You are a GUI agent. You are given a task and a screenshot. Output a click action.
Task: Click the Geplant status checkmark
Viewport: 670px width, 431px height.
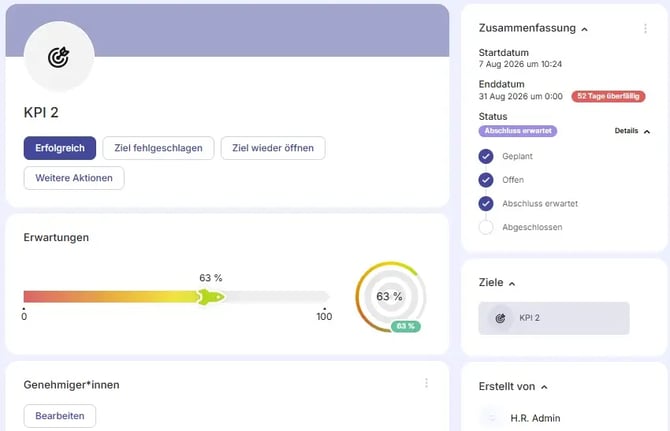point(486,156)
